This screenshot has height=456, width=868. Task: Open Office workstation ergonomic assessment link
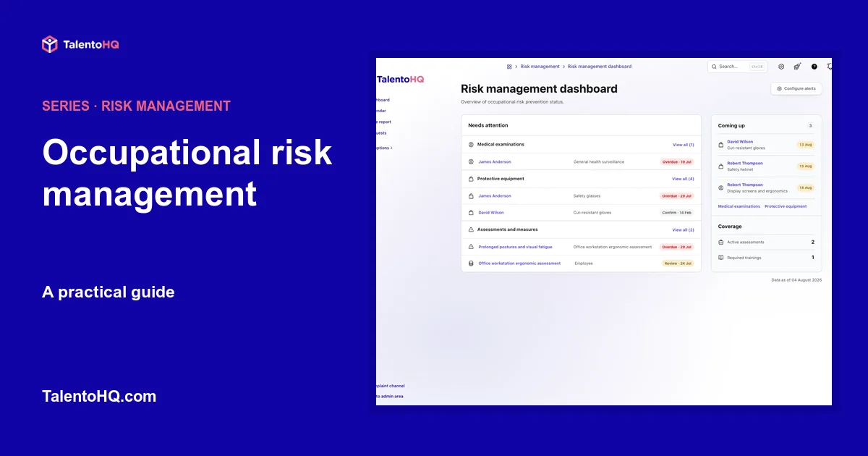tap(519, 263)
